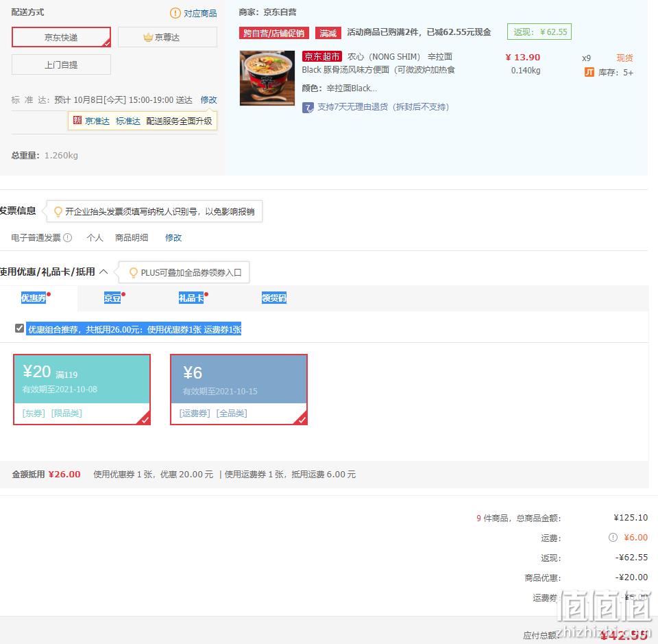Screen dimensions: 658x644
Task: Click the 库存: 5+ text
Action: 616,73
